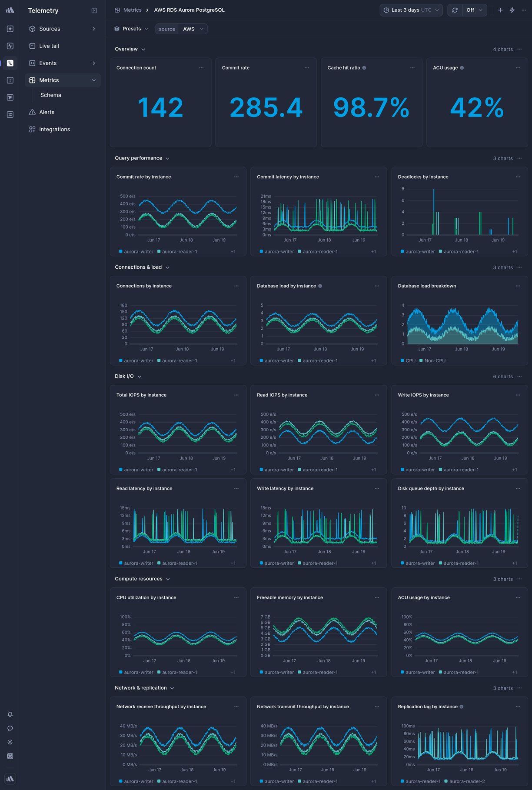
Task: Open the auto-refresh Off dropdown
Action: pos(474,10)
